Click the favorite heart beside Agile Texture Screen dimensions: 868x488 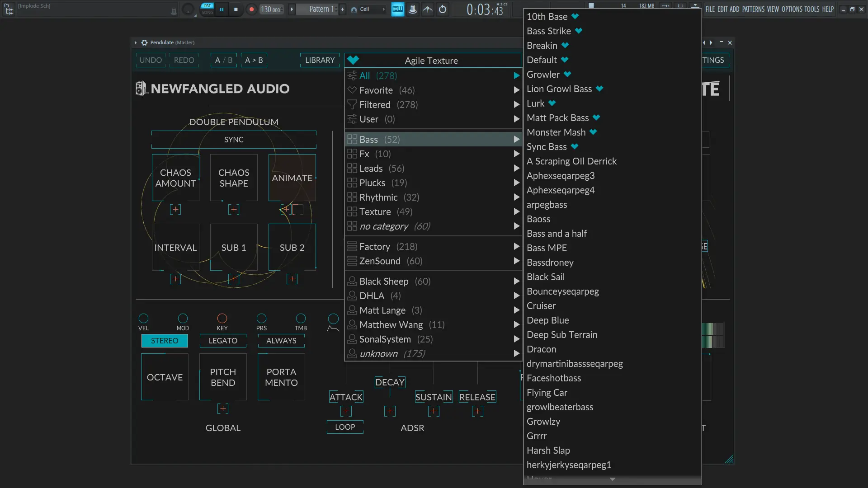coord(353,60)
